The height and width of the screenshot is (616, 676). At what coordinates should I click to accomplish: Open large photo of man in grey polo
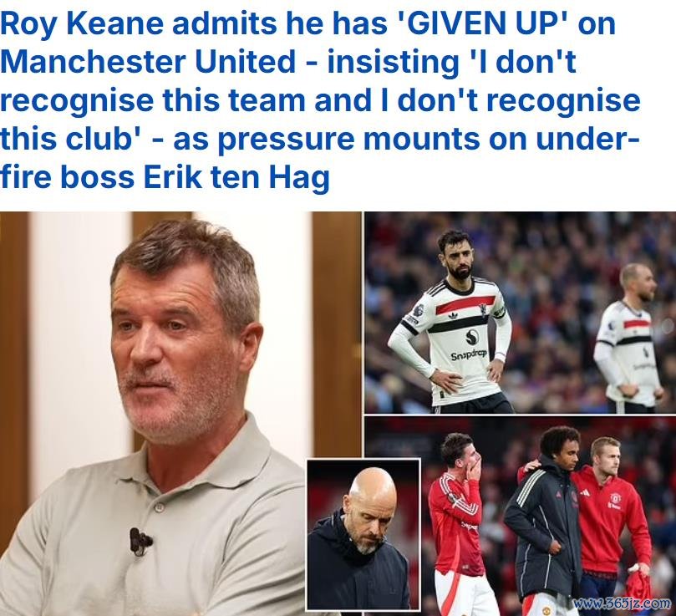tap(180, 413)
